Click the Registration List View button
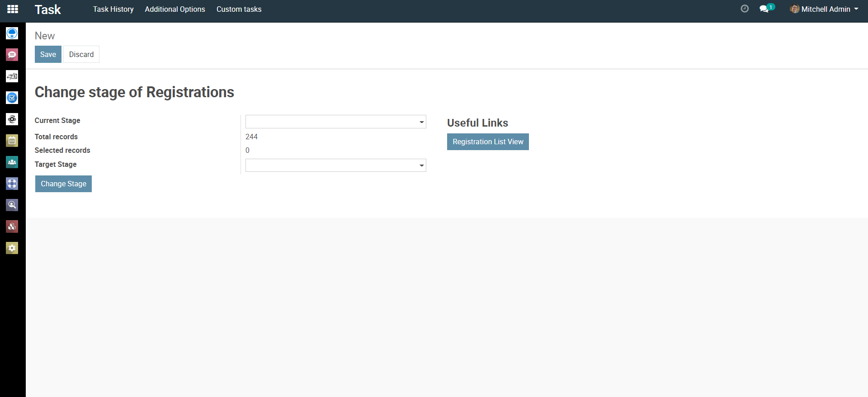Screen dimensions: 868x397 click(488, 142)
